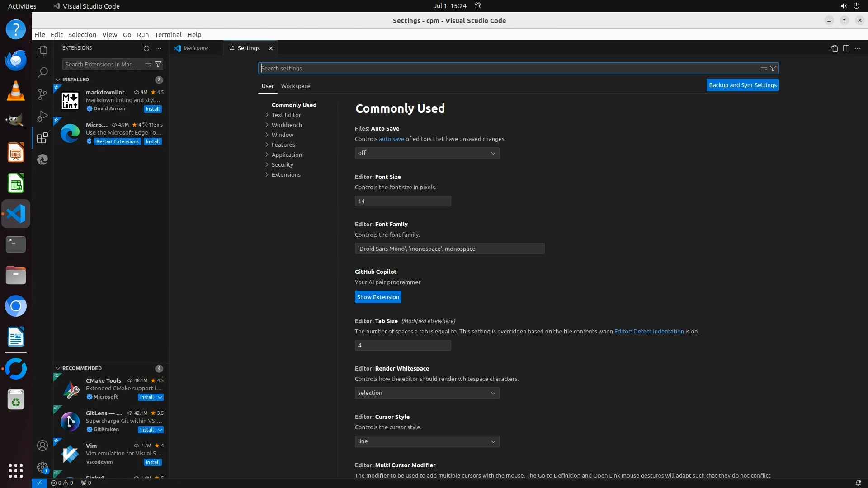
Task: Switch to the Workspace settings tab
Action: tap(295, 86)
